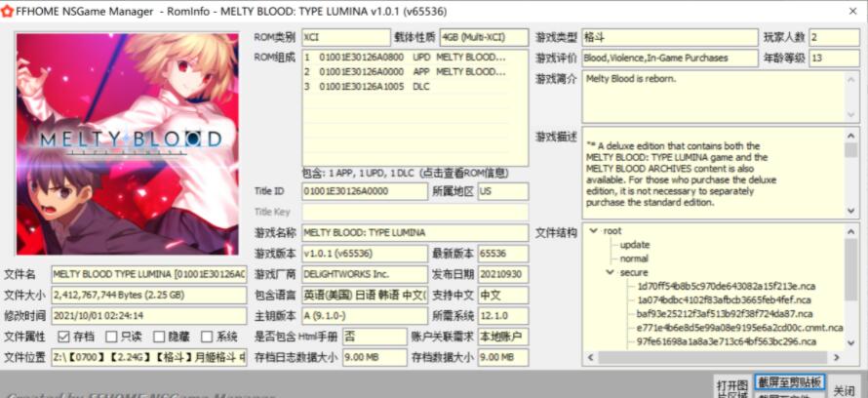Screen dimensions: 868x398
Task: Click the 游戏厂商 DELIGHTWORKS Inc. field
Action: click(365, 274)
